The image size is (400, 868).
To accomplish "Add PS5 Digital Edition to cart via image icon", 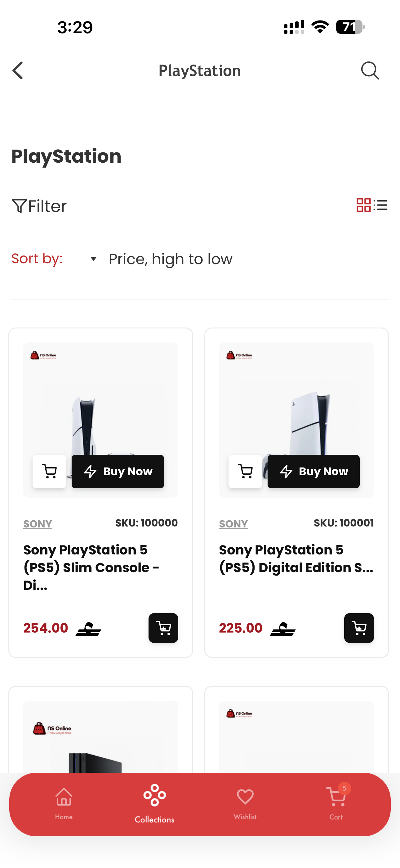I will coord(245,471).
